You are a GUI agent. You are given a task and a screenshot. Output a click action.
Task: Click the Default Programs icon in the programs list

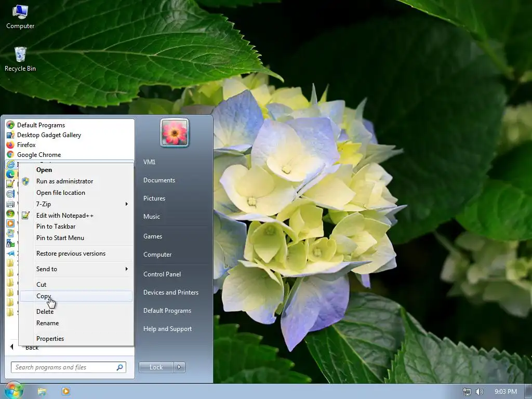click(x=10, y=125)
